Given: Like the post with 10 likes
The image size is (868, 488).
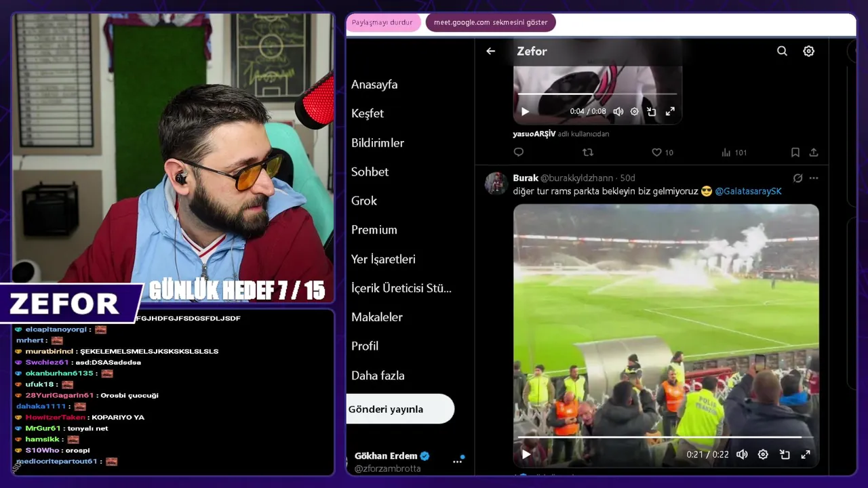Looking at the screenshot, I should pyautogui.click(x=663, y=152).
